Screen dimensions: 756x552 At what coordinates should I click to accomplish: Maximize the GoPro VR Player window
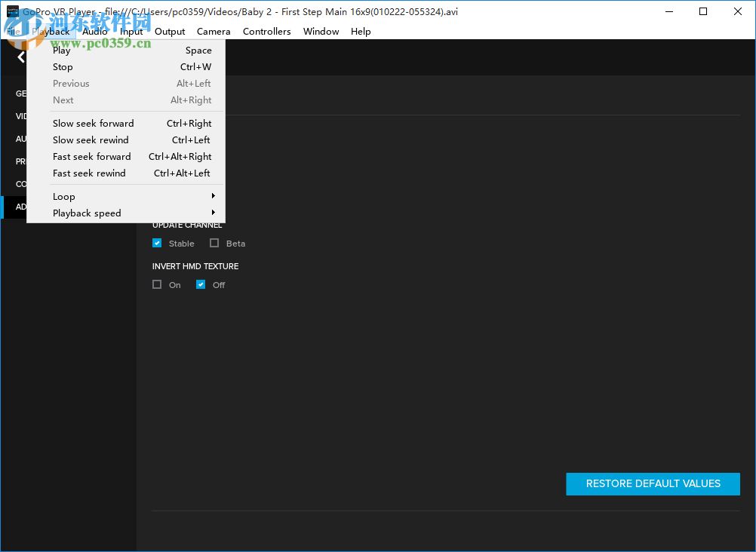(x=703, y=11)
